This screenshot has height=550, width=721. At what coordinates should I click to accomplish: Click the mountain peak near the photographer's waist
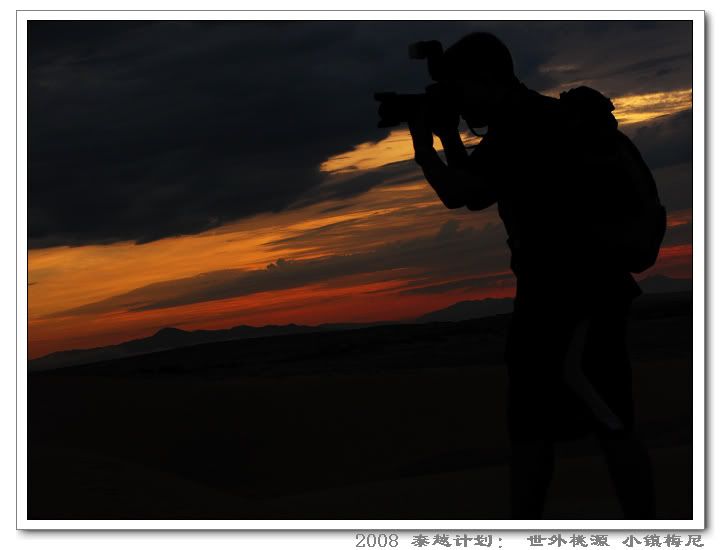[x=470, y=308]
